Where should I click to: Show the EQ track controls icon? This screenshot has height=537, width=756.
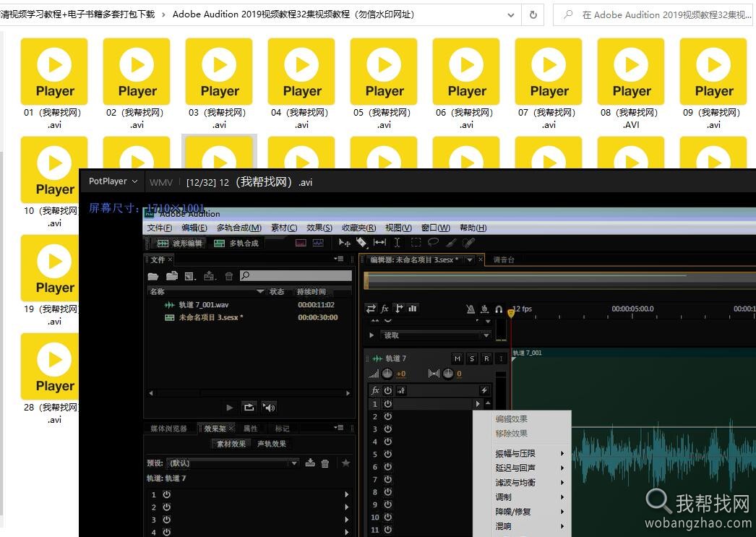pyautogui.click(x=413, y=309)
